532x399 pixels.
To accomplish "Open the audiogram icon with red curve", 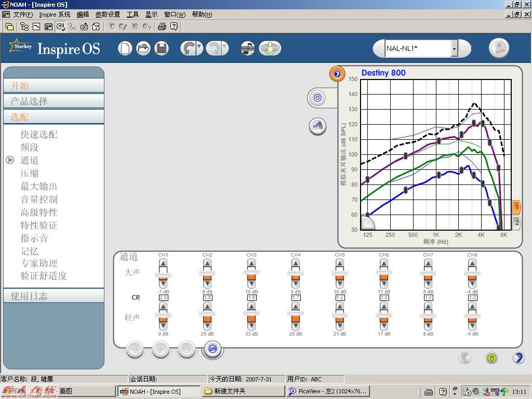I will [x=36, y=26].
